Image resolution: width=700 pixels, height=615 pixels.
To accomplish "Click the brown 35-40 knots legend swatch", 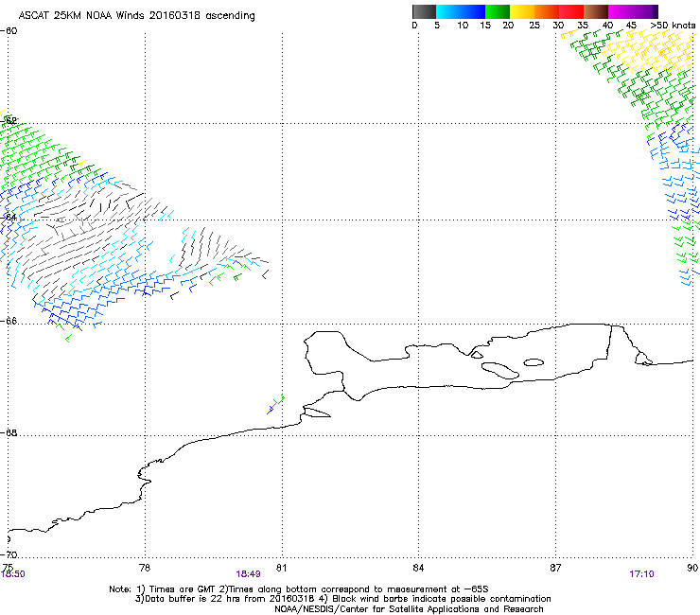I will coord(596,11).
